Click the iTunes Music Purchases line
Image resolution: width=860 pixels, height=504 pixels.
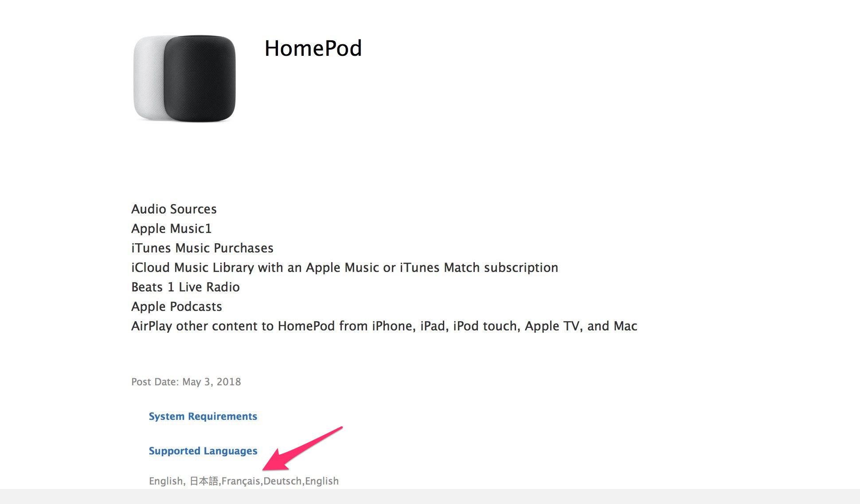pyautogui.click(x=202, y=248)
